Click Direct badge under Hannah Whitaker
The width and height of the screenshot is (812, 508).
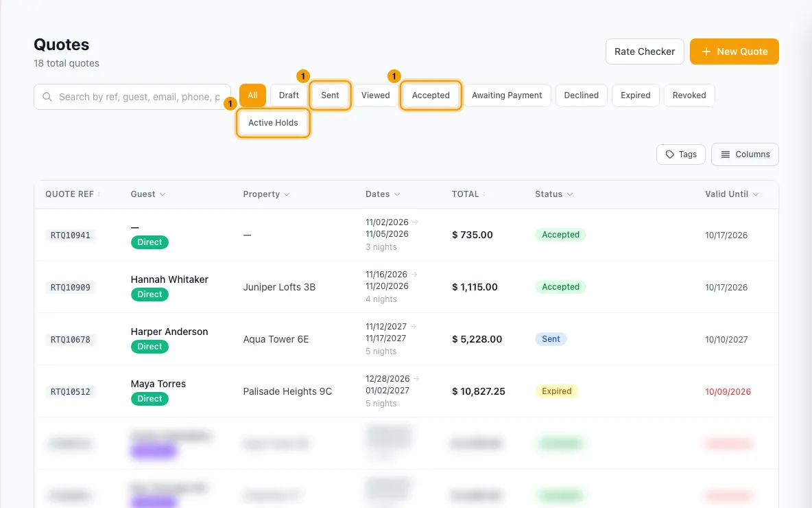(x=150, y=295)
